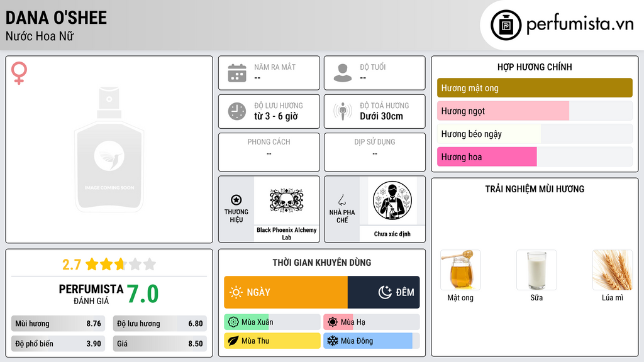The height and width of the screenshot is (362, 644).
Task: Click the Mùa Thu season bar
Action: coord(272,341)
